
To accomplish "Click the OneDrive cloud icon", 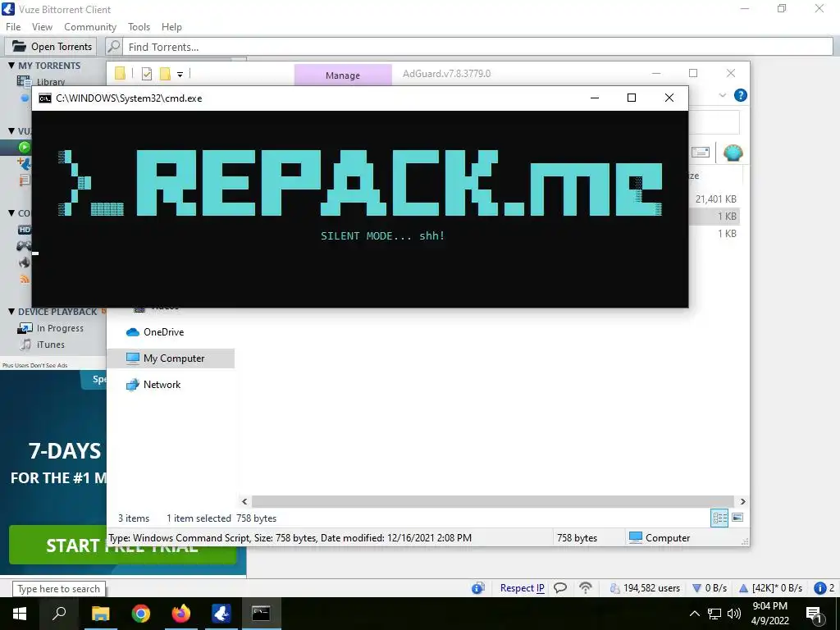I will point(132,332).
